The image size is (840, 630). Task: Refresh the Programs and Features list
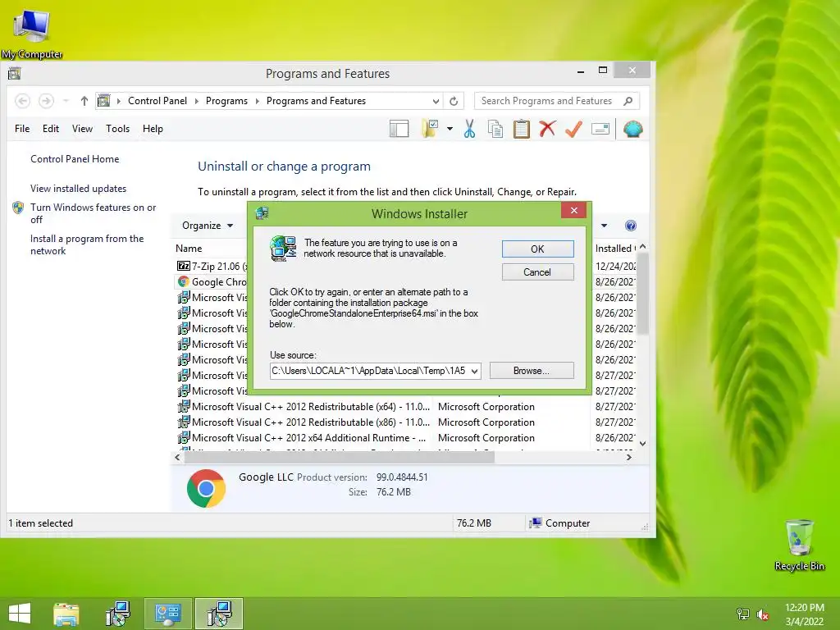454,101
